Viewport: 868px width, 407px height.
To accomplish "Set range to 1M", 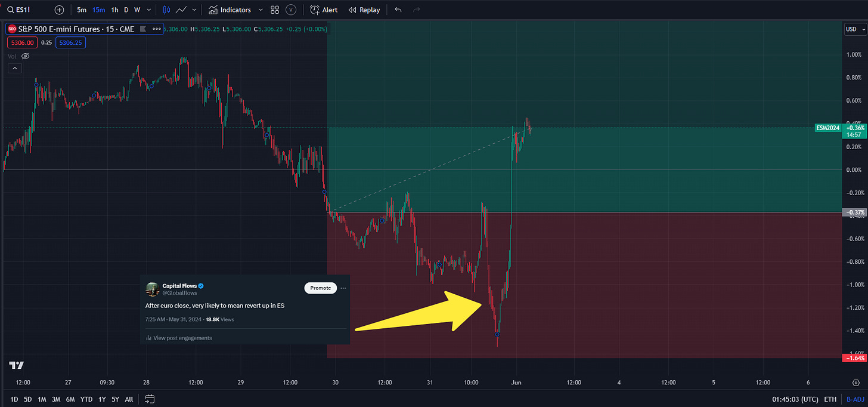I will pos(42,399).
